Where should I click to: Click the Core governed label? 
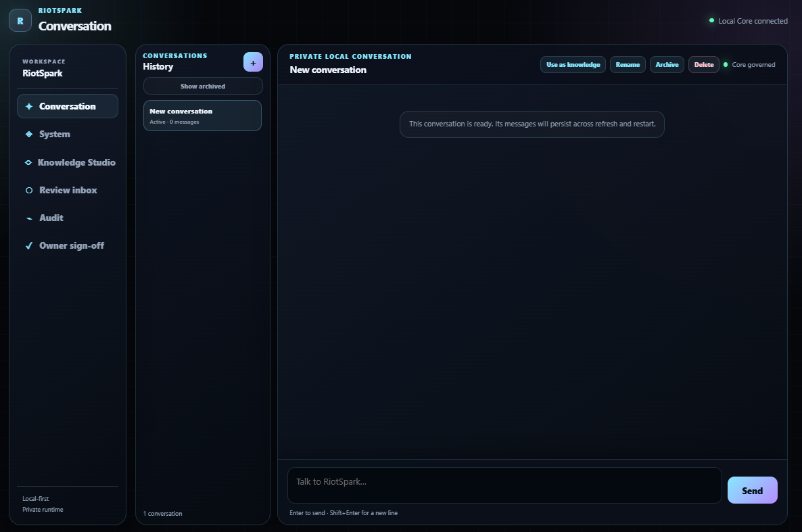[753, 64]
